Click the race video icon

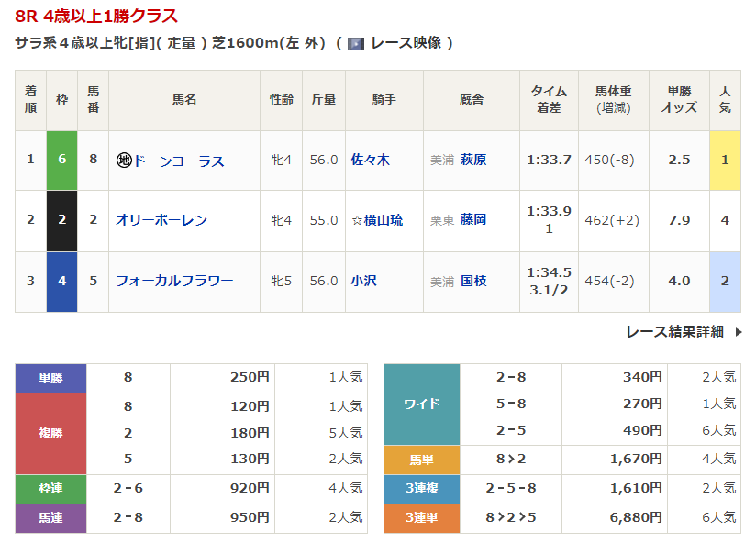point(356,44)
